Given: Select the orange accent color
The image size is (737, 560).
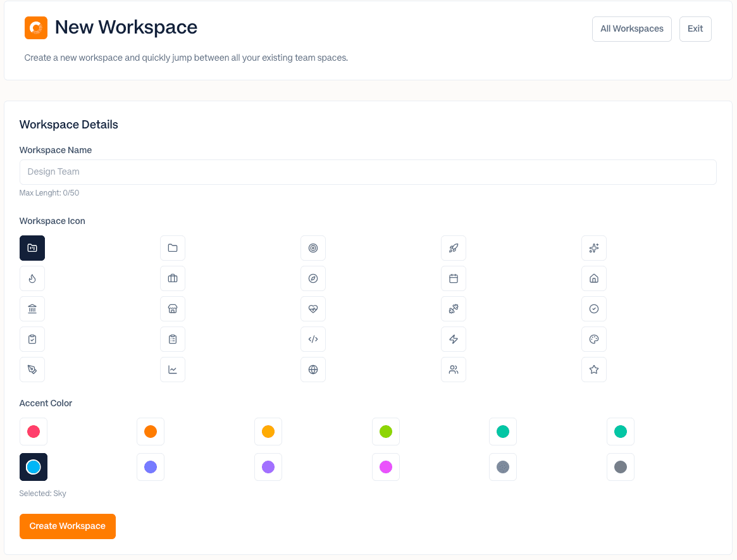Looking at the screenshot, I should coord(151,432).
